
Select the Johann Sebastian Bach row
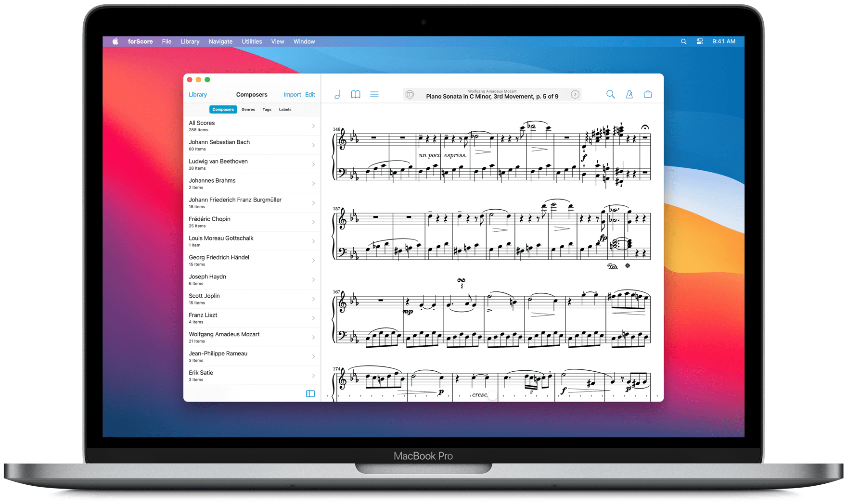pyautogui.click(x=252, y=145)
